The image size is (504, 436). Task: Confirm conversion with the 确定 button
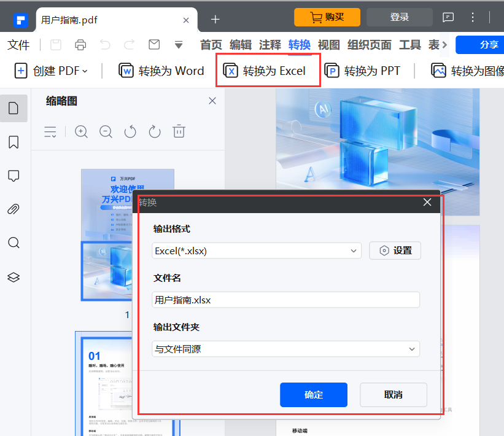pyautogui.click(x=313, y=395)
